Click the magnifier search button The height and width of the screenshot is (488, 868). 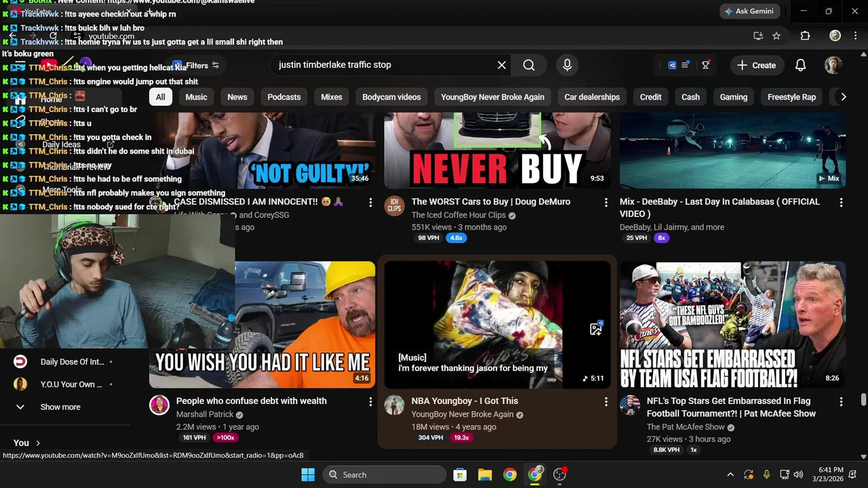529,65
